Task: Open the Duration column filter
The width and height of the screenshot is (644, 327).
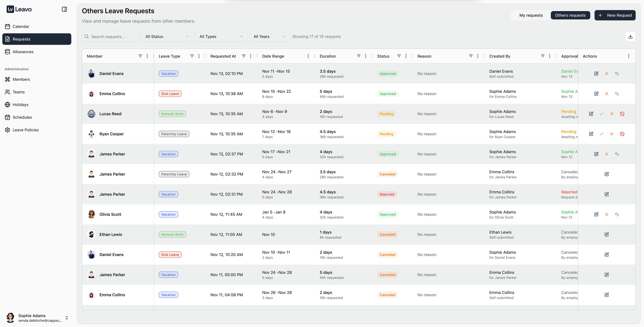Action: click(359, 56)
